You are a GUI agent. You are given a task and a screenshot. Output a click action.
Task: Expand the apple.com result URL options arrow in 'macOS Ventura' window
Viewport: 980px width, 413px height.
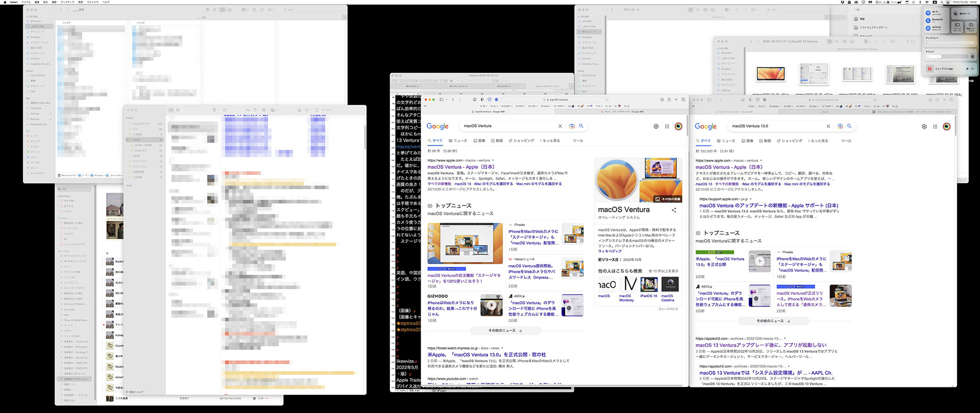click(494, 161)
